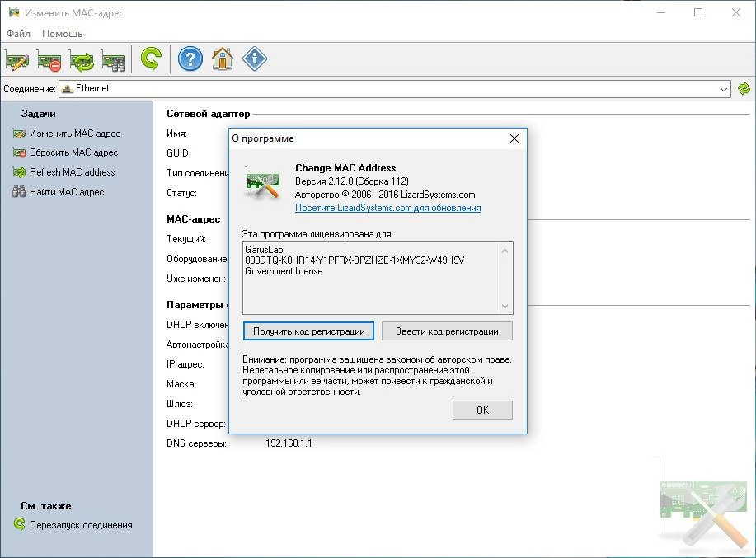
Task: Click the Change MAC address toolbar icon
Action: [17, 59]
